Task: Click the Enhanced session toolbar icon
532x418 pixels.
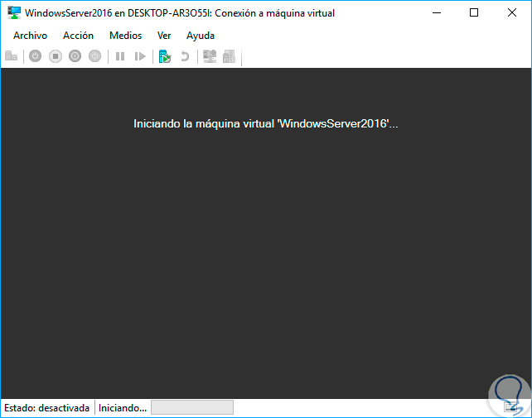Action: (210, 56)
